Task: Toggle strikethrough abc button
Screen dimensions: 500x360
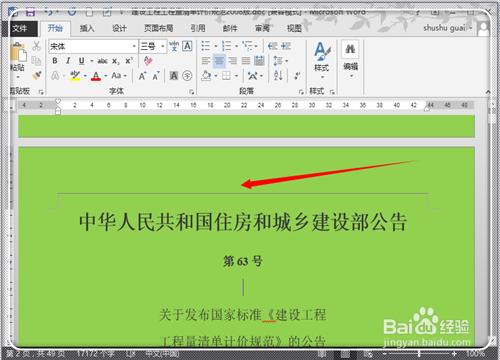Action: coord(102,61)
